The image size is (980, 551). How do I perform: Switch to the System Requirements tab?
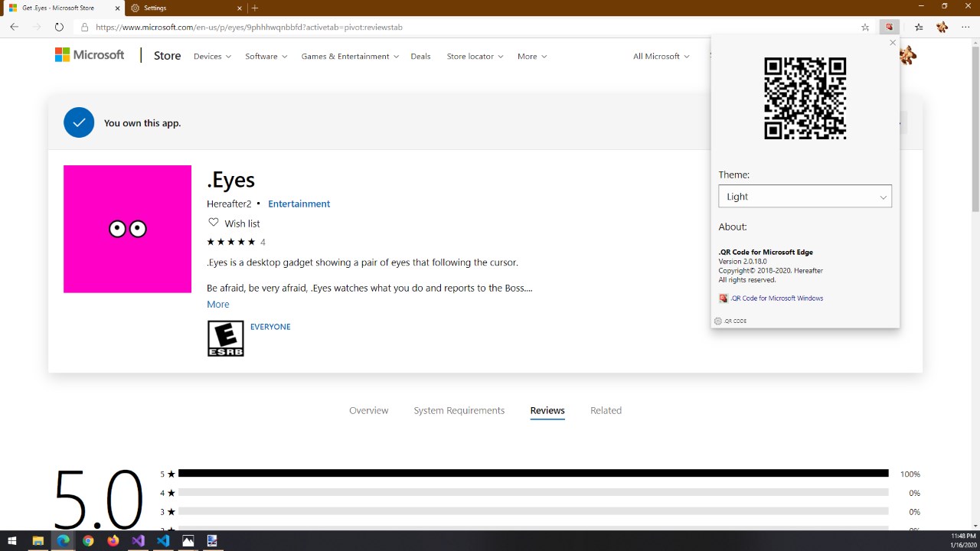pos(459,411)
